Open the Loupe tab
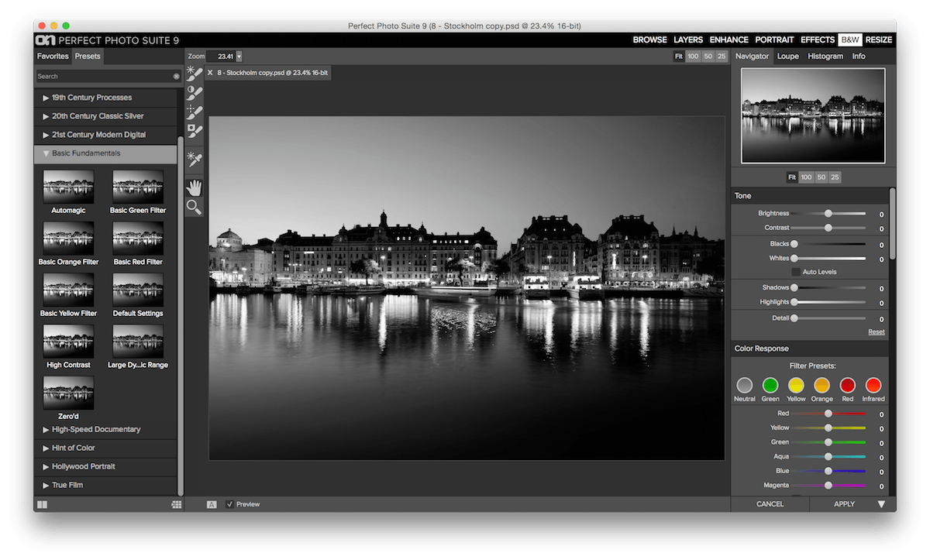The width and height of the screenshot is (930, 560). point(787,57)
